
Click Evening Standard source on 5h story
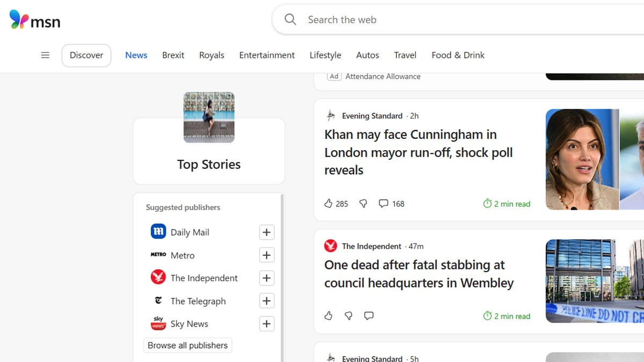point(372,359)
